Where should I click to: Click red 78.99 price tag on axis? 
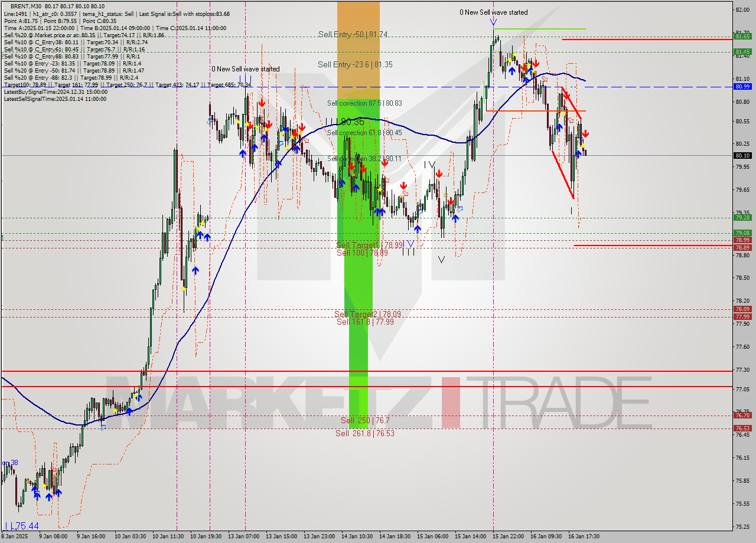pyautogui.click(x=742, y=240)
